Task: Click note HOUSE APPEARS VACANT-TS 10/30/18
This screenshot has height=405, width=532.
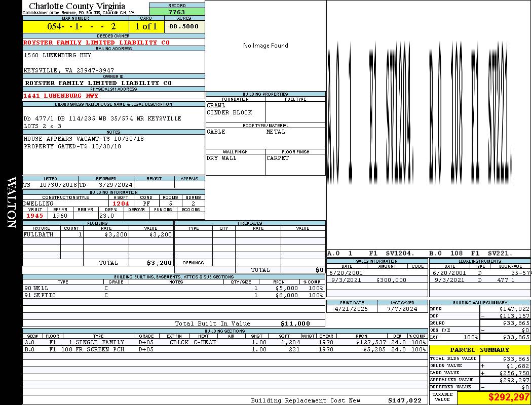Action: (84, 139)
